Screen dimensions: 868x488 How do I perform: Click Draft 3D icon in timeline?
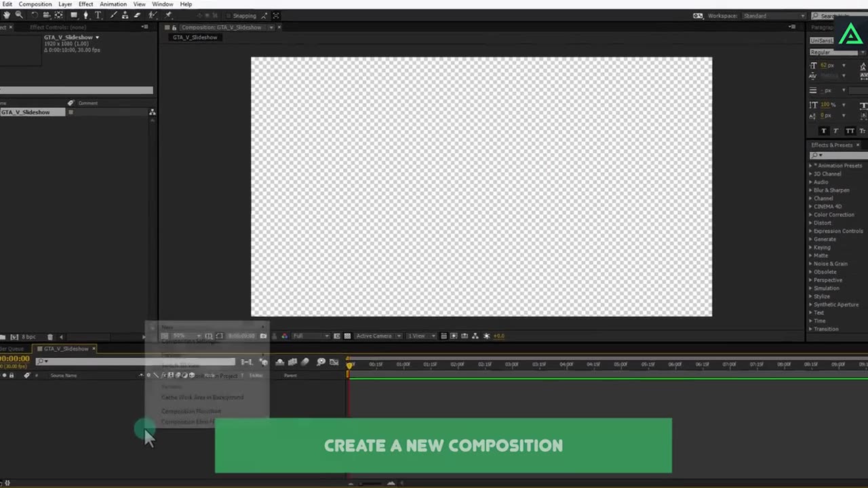coord(264,362)
